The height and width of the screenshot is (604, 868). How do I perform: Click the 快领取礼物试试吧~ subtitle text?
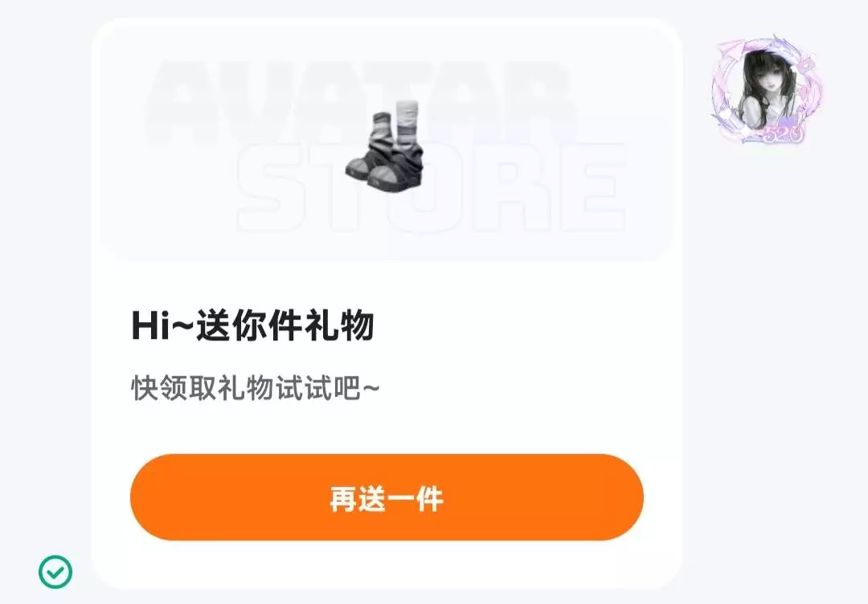256,388
